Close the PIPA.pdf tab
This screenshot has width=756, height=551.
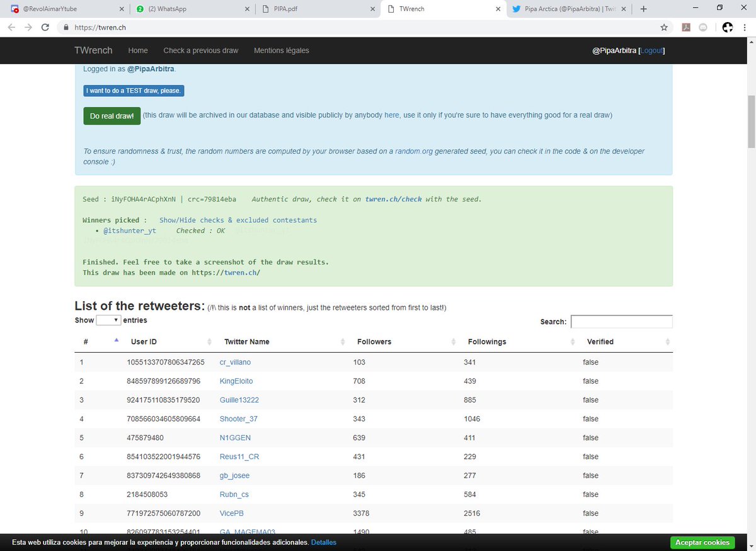coord(374,9)
